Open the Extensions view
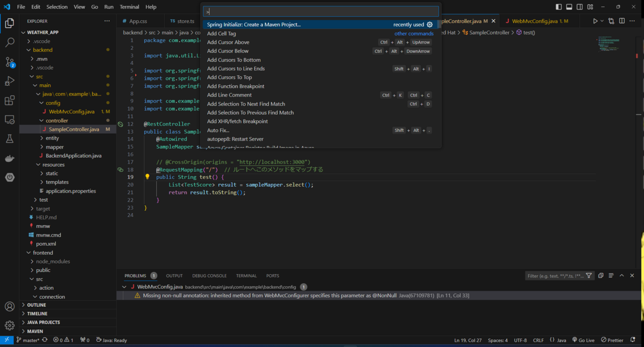644x347 pixels. (9, 101)
